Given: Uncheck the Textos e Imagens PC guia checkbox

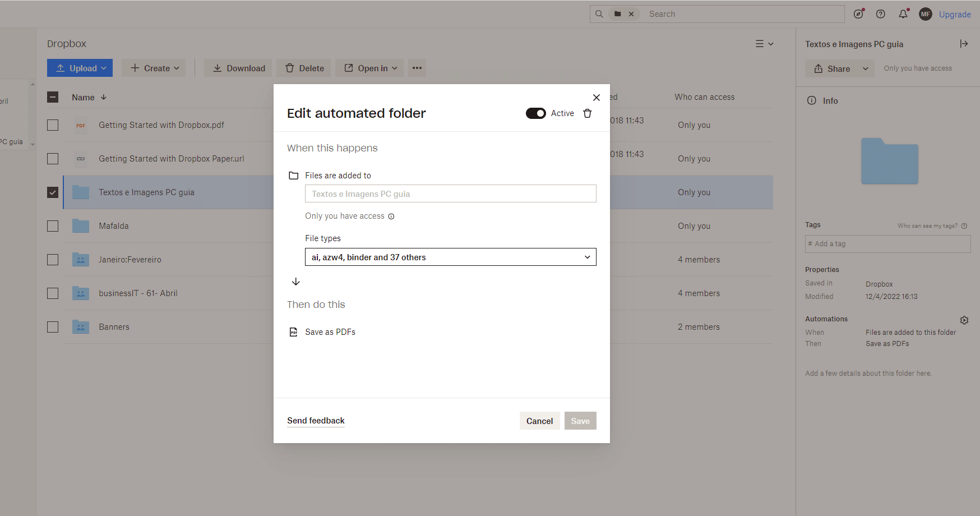Looking at the screenshot, I should point(53,192).
